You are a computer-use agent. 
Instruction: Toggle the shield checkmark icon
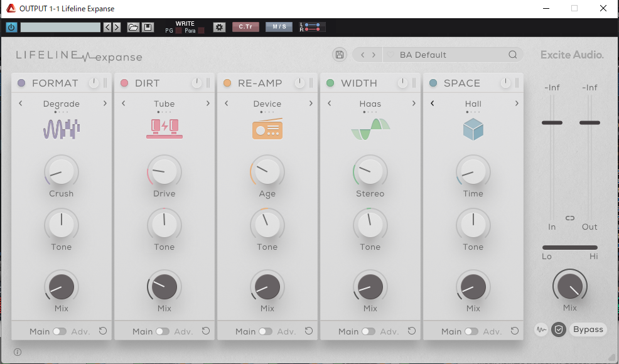[x=559, y=329]
